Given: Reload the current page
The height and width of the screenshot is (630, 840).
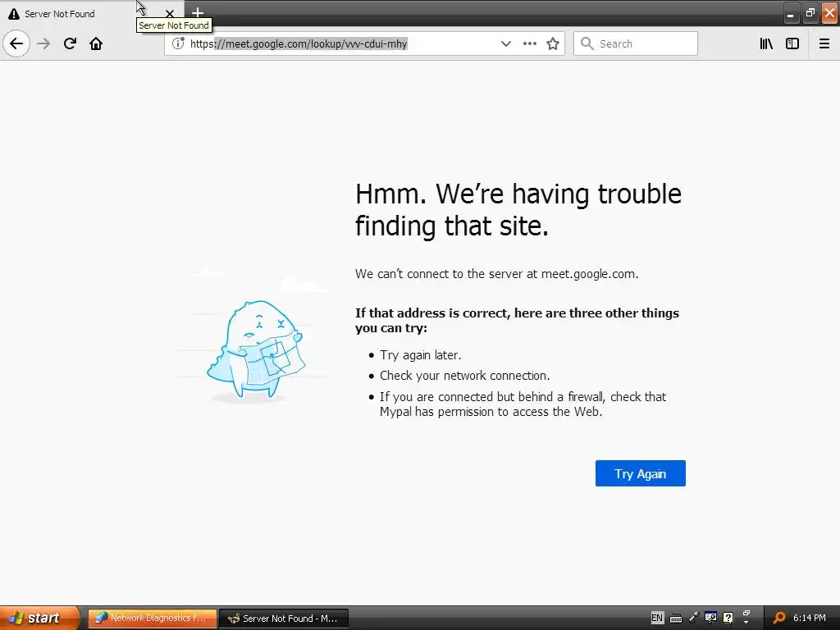Looking at the screenshot, I should [70, 43].
